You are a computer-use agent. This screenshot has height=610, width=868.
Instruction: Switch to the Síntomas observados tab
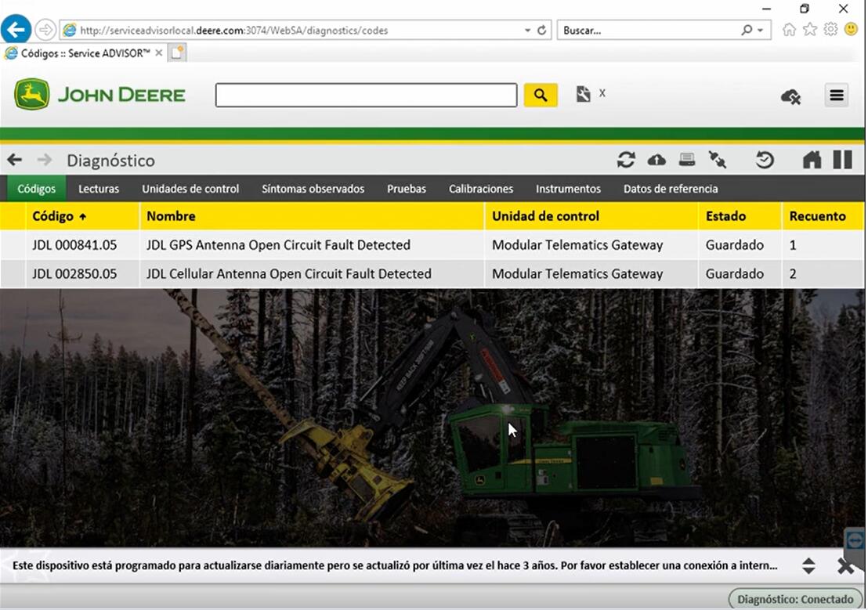click(x=313, y=189)
